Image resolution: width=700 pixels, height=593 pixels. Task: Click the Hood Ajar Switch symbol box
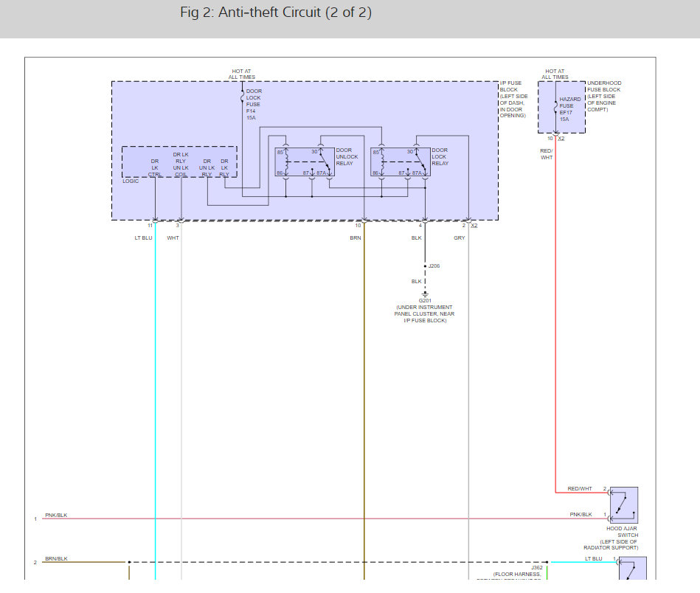pyautogui.click(x=624, y=505)
